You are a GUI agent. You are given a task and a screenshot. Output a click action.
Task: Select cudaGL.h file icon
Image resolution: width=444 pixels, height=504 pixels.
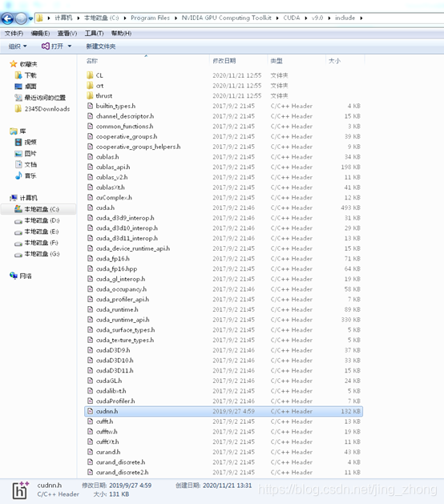point(91,381)
